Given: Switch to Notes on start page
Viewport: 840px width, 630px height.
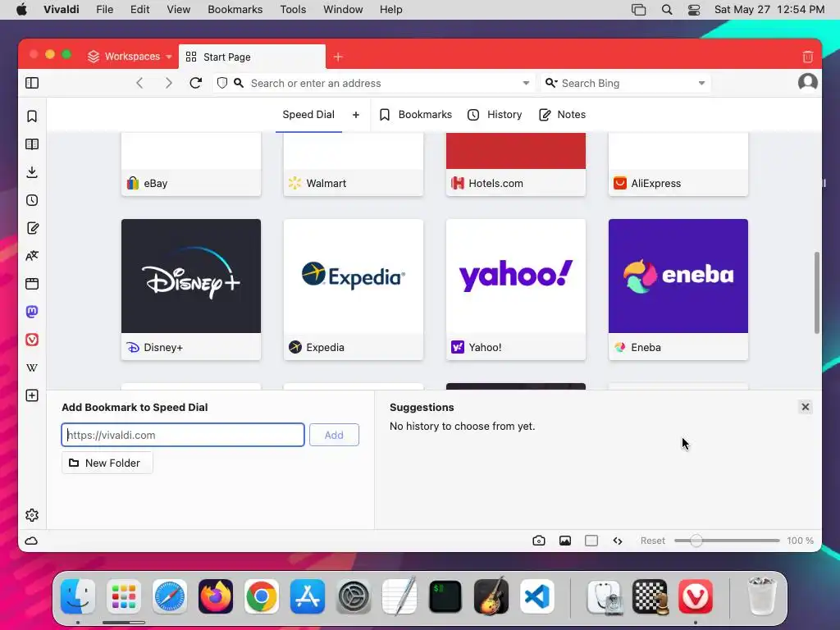Looking at the screenshot, I should coord(562,115).
